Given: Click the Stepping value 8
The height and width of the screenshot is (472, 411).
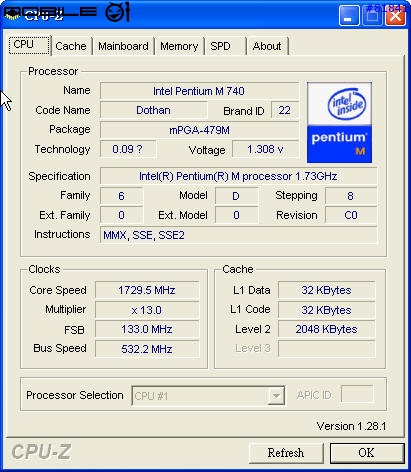Looking at the screenshot, I should coord(351,196).
